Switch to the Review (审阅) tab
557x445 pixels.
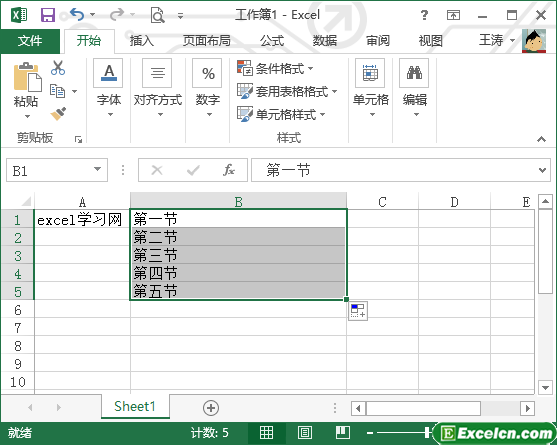click(378, 41)
